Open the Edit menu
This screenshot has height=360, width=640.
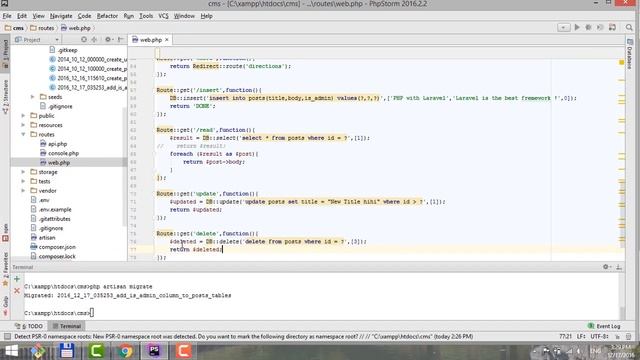(x=22, y=16)
